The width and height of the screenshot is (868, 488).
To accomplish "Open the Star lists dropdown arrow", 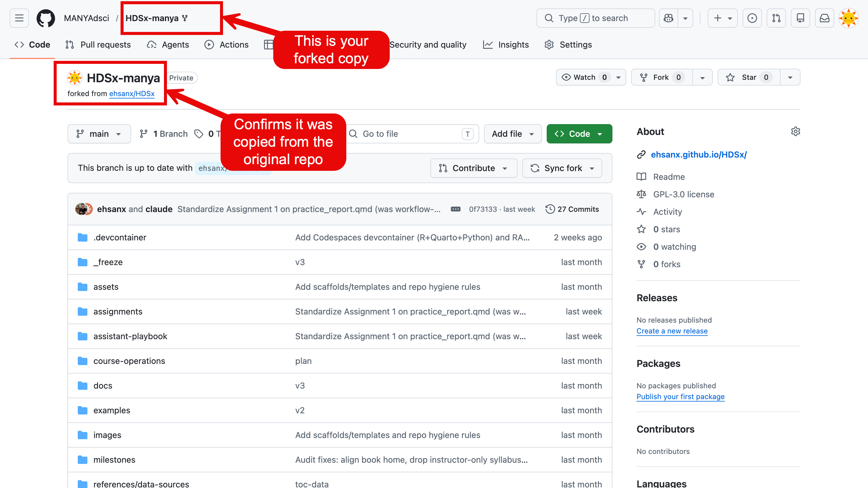I will 790,77.
